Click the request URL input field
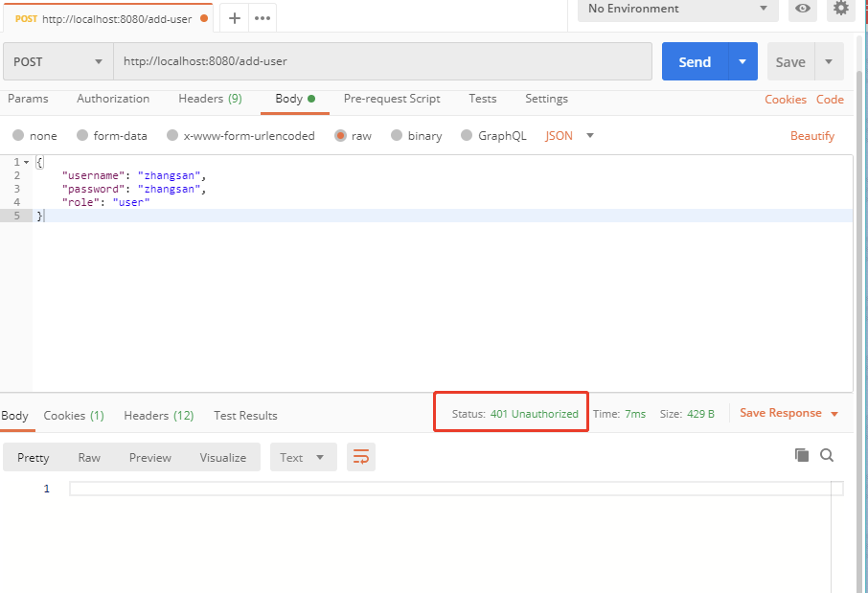This screenshot has height=593, width=868. tap(382, 61)
